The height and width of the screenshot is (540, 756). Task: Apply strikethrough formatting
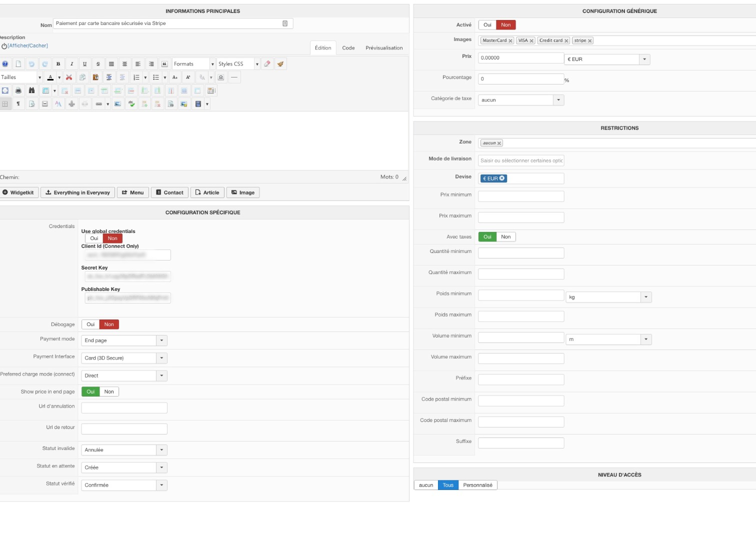click(98, 64)
